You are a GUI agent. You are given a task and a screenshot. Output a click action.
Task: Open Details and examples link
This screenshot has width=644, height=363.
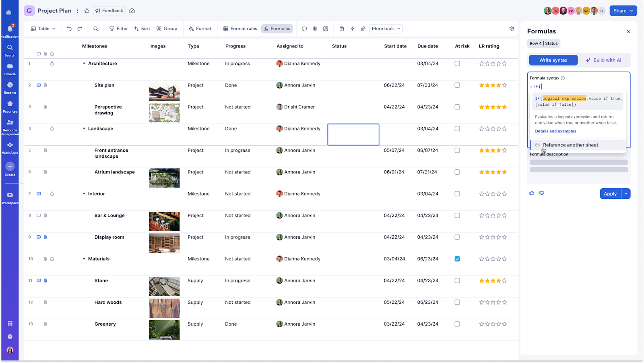pyautogui.click(x=555, y=131)
